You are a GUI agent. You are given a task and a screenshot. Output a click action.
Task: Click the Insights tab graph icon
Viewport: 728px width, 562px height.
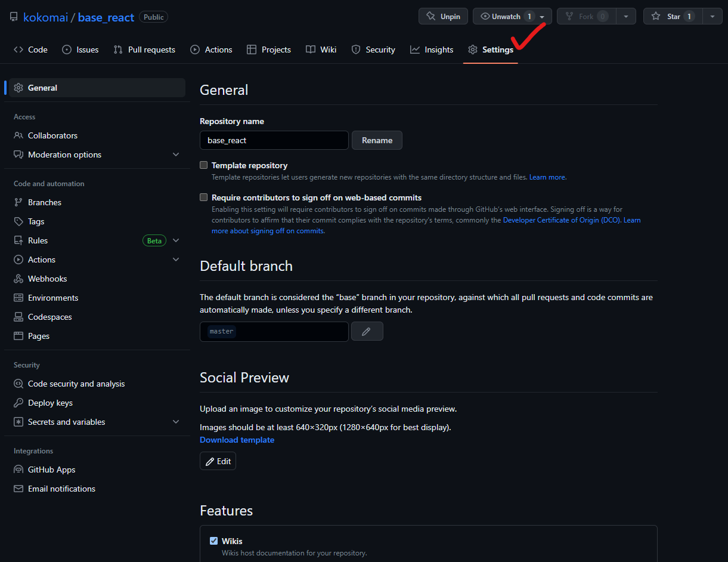pyautogui.click(x=415, y=50)
